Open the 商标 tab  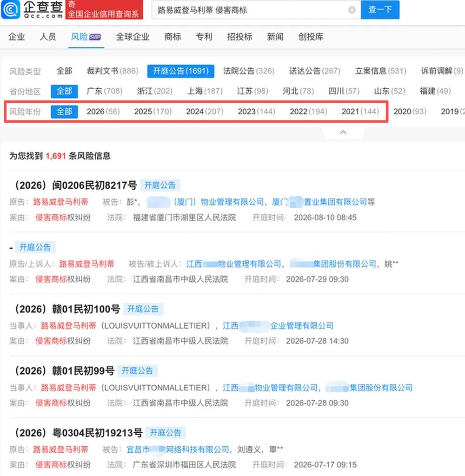coord(173,37)
